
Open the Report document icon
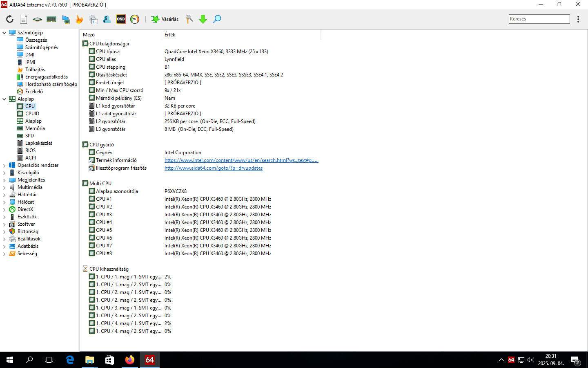pos(24,19)
